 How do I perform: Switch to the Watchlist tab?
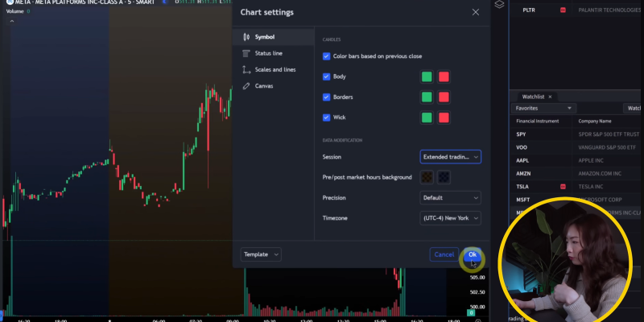(533, 97)
